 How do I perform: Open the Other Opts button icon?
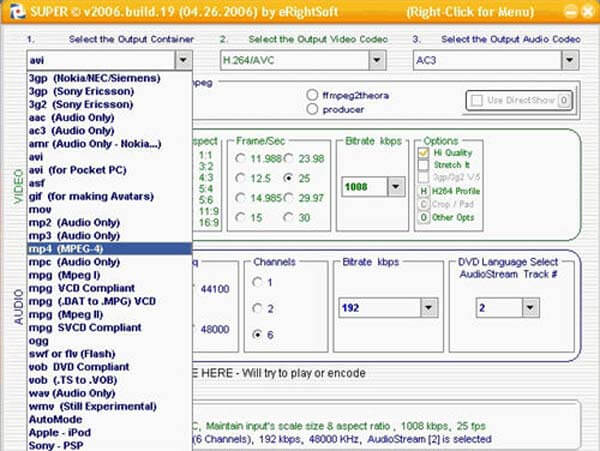423,217
